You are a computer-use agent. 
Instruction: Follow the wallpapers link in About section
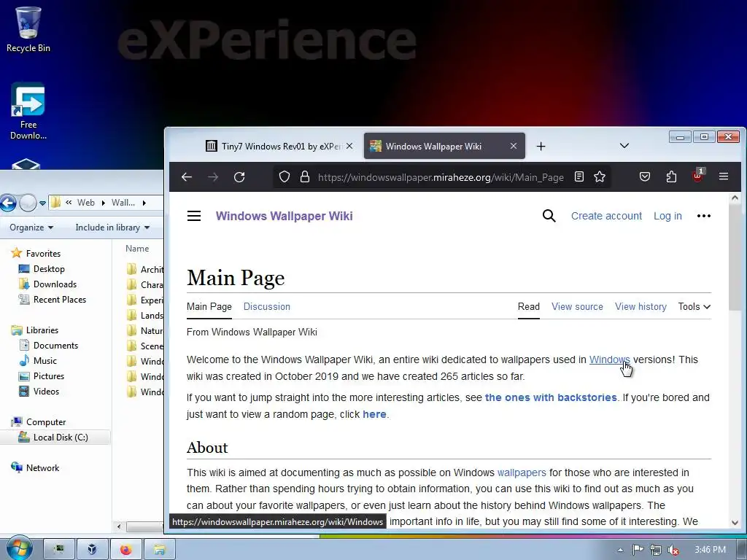coord(522,472)
